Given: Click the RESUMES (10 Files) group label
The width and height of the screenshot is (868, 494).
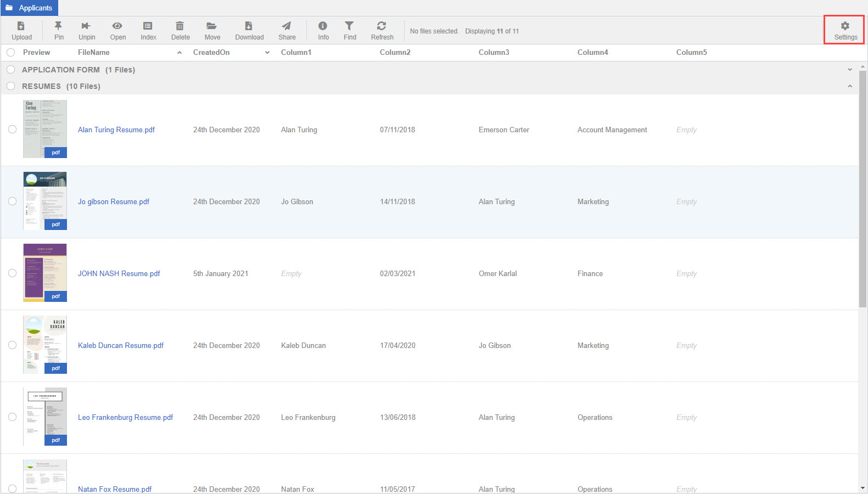Looking at the screenshot, I should tap(61, 86).
